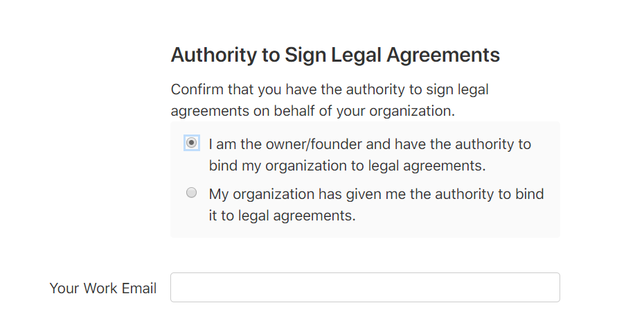
Task: Click the 'I am the owner/founder' label text
Action: point(370,144)
